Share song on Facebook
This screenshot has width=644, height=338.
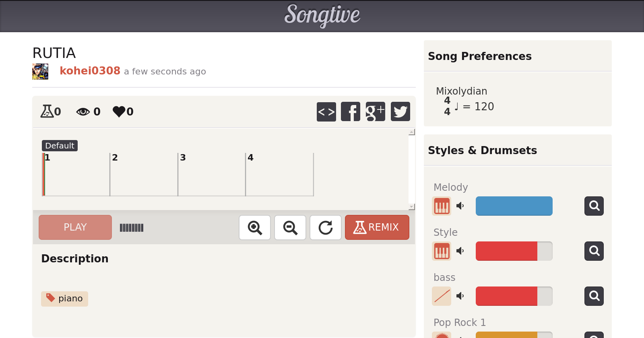351,111
